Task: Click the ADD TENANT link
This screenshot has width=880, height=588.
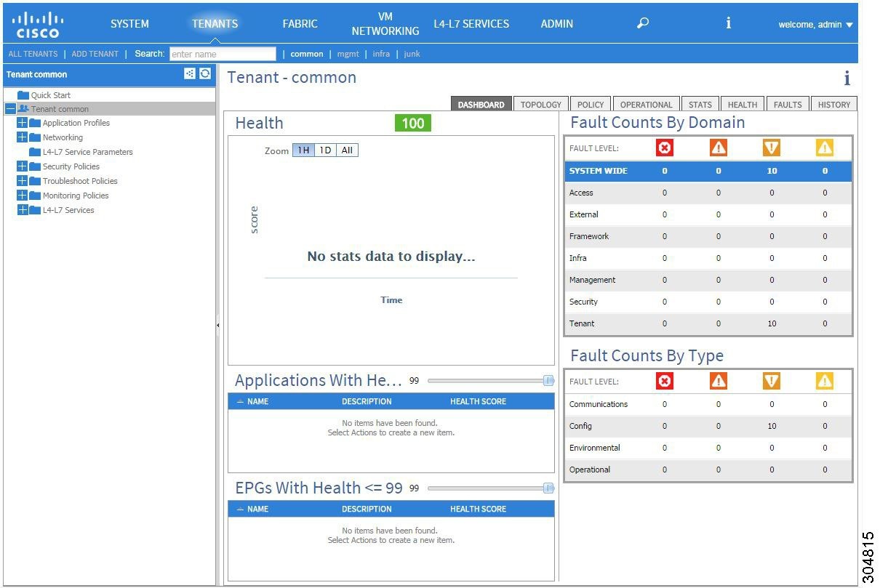Action: 95,54
